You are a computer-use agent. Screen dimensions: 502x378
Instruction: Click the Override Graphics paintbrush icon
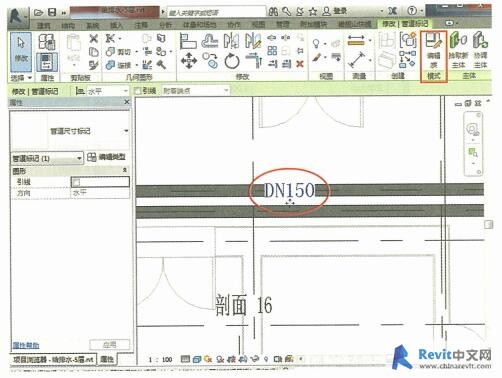point(317,58)
